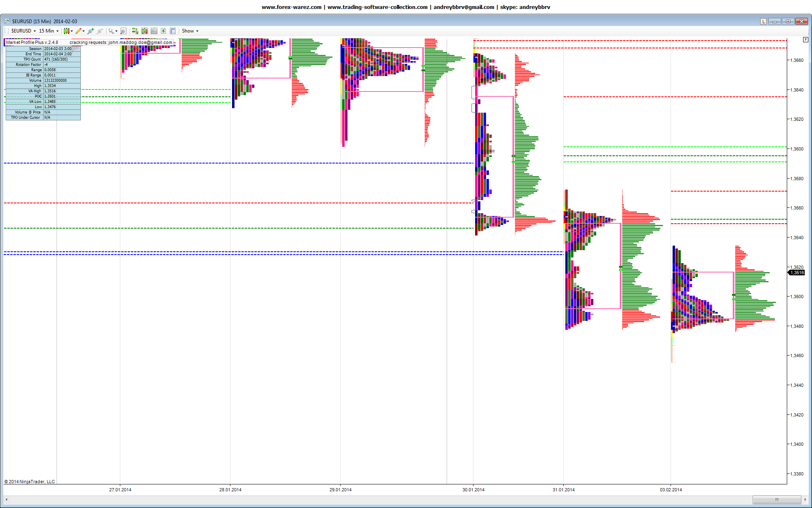The image size is (812, 508).
Task: Click the Market Profile Plus v.2.4.8 label
Action: click(32, 42)
